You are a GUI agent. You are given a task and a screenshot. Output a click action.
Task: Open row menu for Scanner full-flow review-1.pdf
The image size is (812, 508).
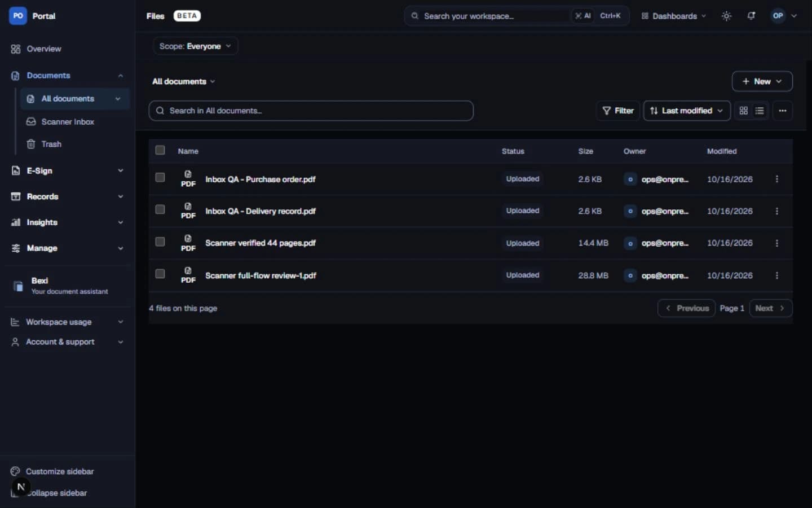776,275
